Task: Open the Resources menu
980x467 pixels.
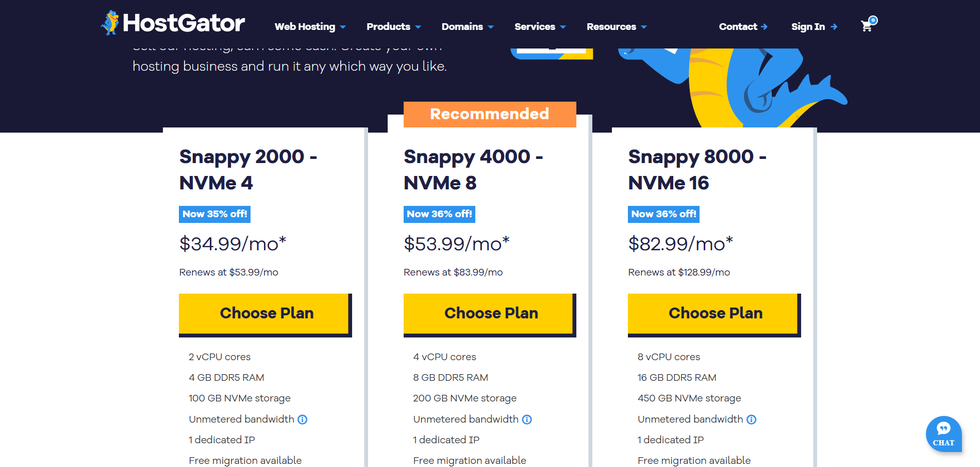Action: point(616,27)
